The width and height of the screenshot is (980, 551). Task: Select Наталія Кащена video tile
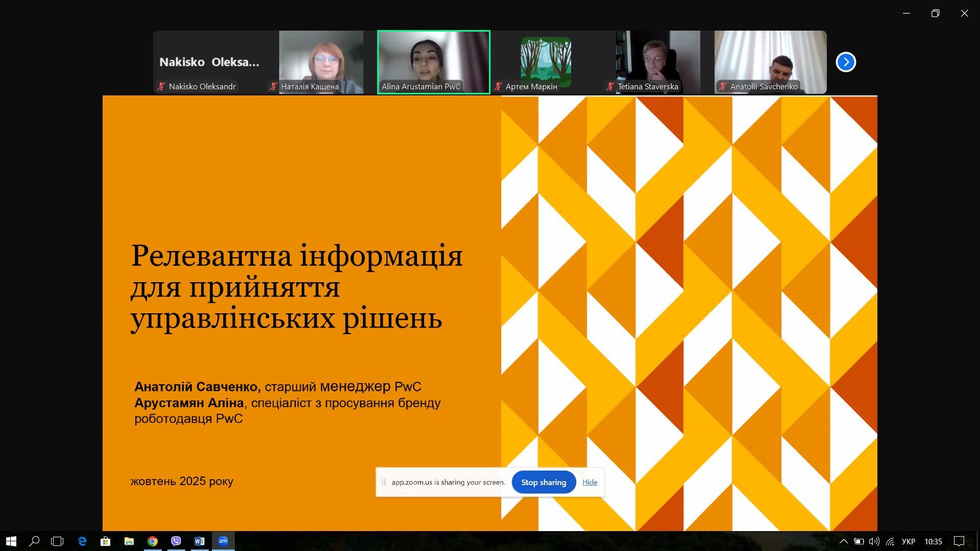(321, 62)
